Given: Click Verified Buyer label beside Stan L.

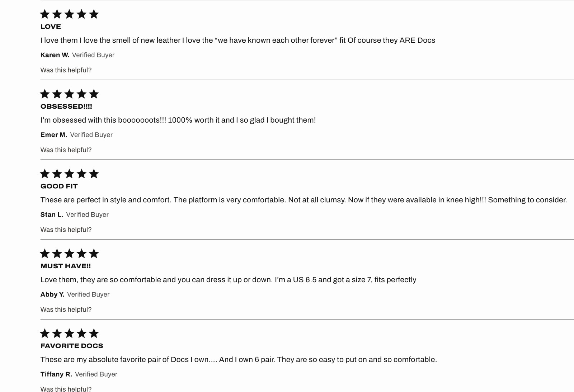Looking at the screenshot, I should [87, 214].
